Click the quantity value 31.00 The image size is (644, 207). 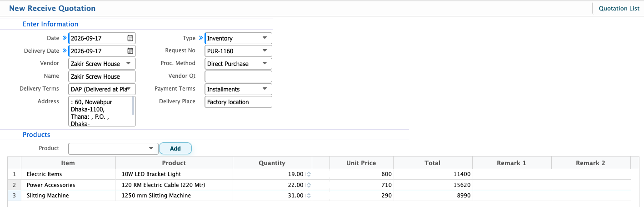click(295, 196)
